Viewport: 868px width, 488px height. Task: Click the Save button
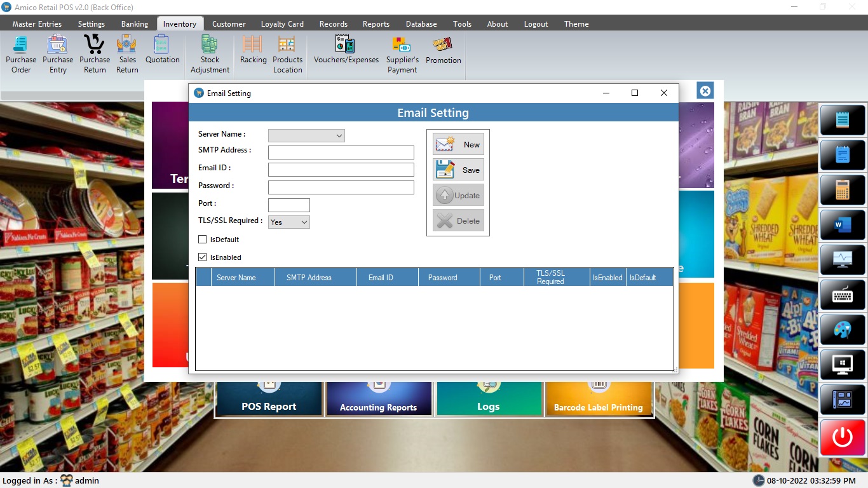458,170
